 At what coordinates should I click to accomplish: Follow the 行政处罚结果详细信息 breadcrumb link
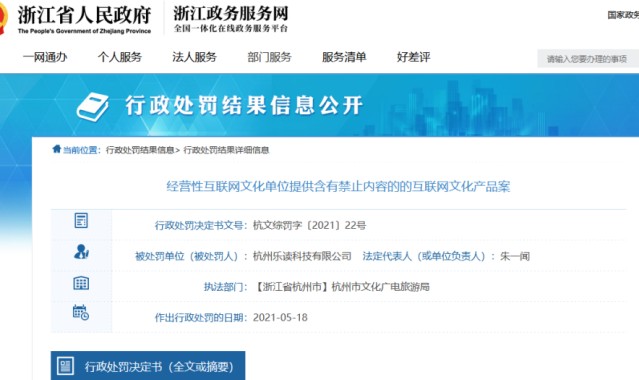click(226, 150)
